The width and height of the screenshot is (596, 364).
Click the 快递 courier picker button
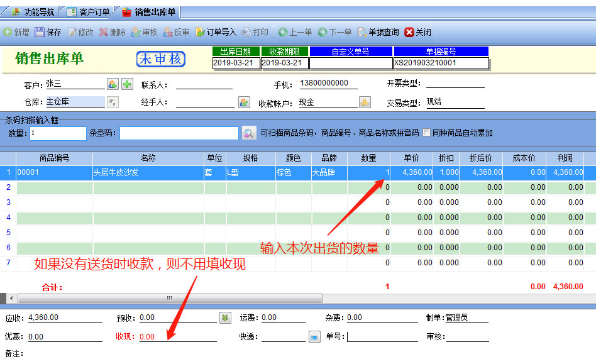(314, 337)
